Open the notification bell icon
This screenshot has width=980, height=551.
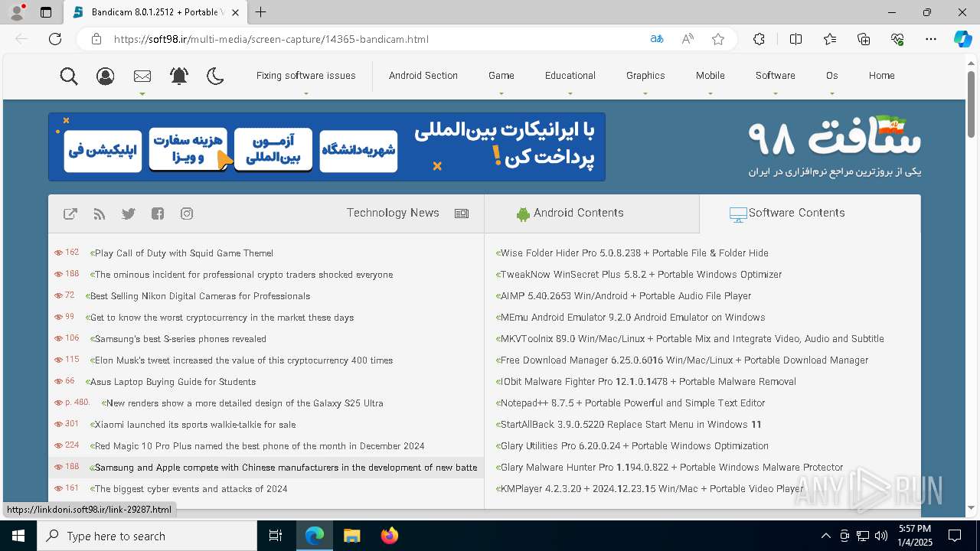point(179,76)
